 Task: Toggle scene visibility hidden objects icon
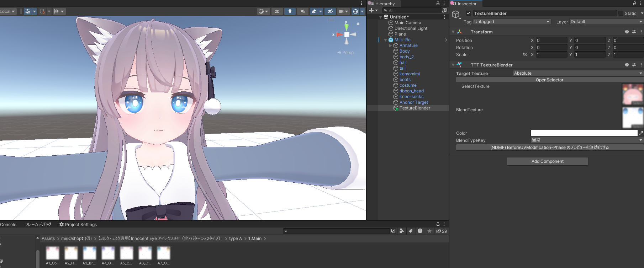[x=330, y=11]
